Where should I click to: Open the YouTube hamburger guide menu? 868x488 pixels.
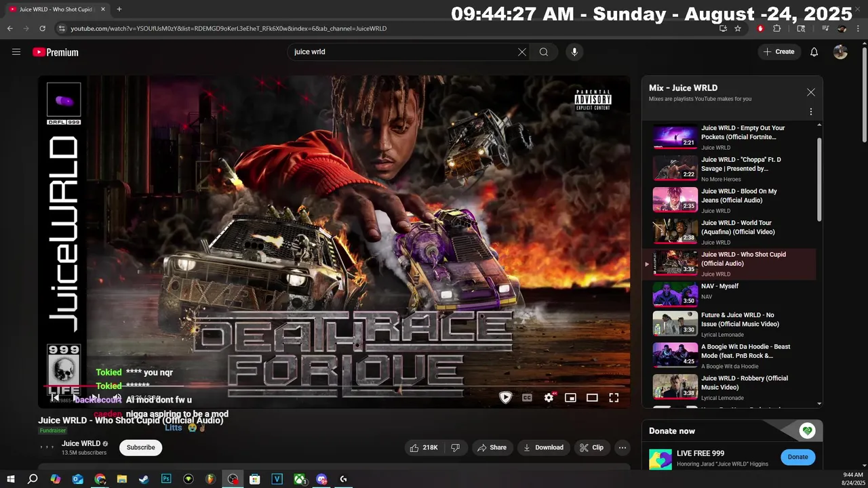16,52
